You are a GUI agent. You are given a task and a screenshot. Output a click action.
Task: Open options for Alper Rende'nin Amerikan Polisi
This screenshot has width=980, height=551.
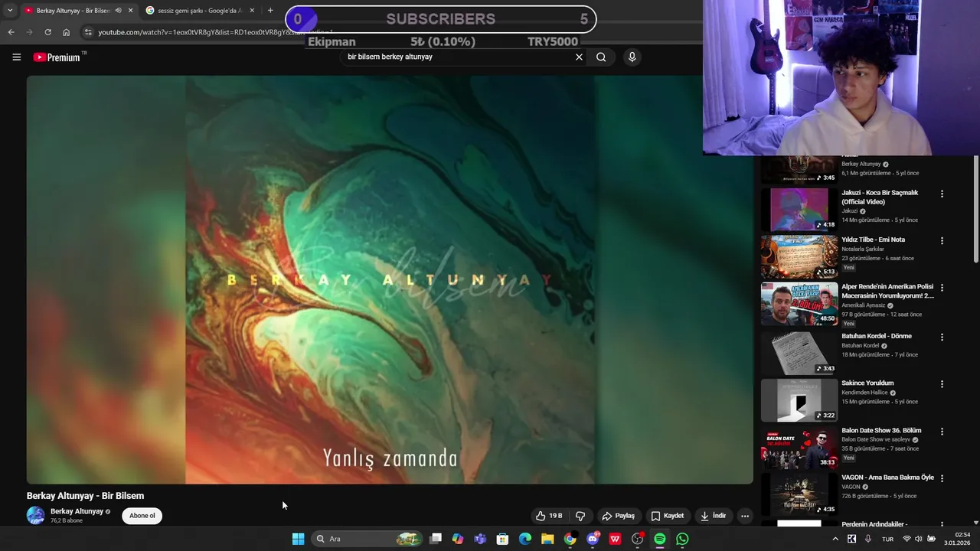coord(942,288)
